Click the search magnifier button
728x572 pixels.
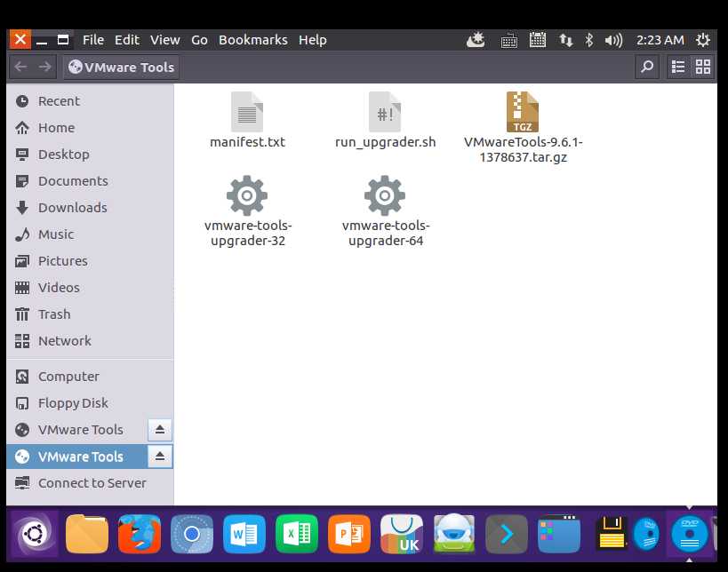point(647,67)
